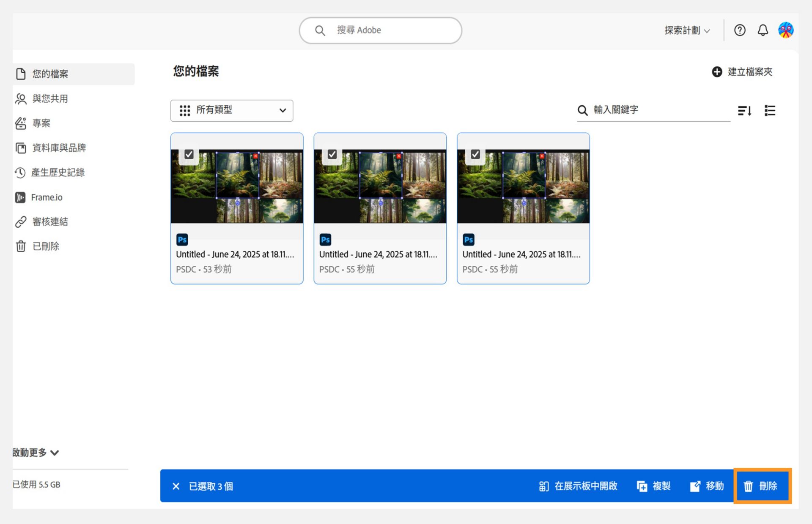This screenshot has width=812, height=524.
Task: Click the 您的檔案 file icon in sidebar
Action: (x=21, y=74)
